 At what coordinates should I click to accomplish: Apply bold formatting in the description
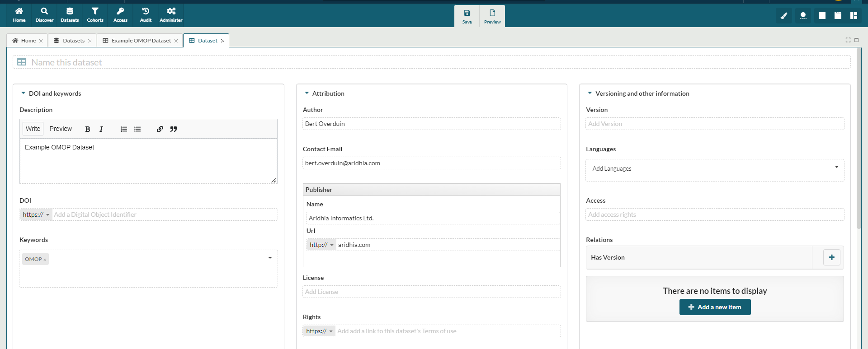coord(88,129)
